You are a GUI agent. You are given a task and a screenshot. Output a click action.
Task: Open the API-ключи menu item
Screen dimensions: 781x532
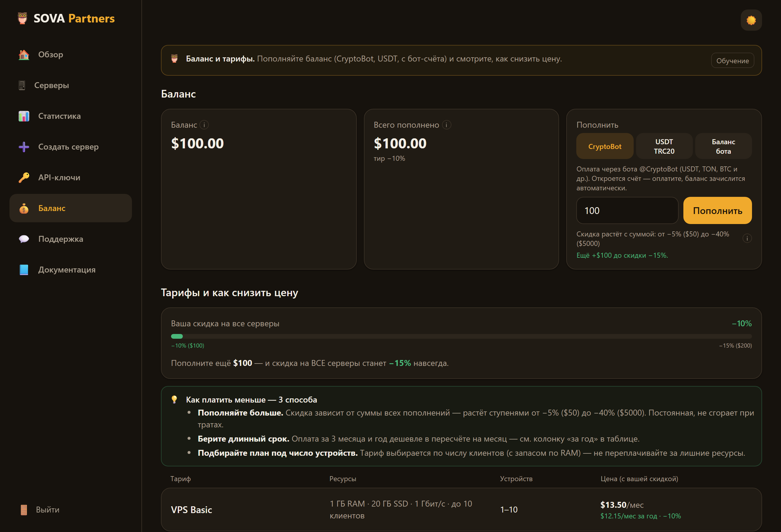click(71, 178)
